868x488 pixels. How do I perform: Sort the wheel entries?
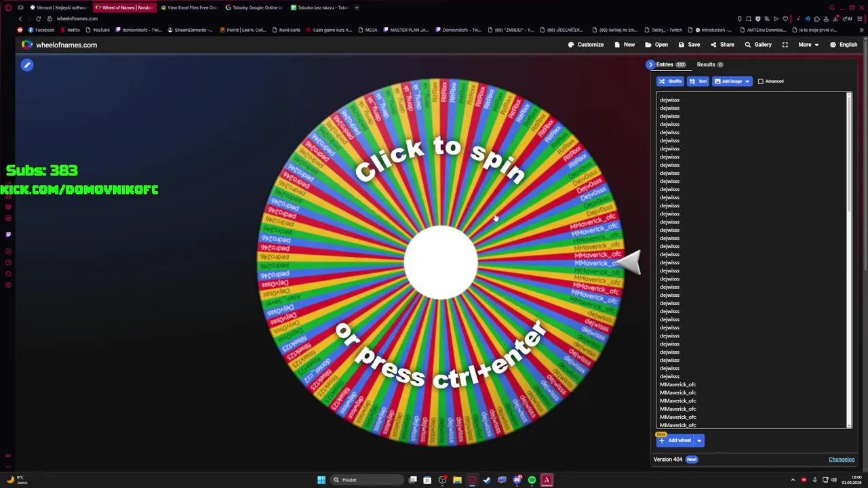698,81
